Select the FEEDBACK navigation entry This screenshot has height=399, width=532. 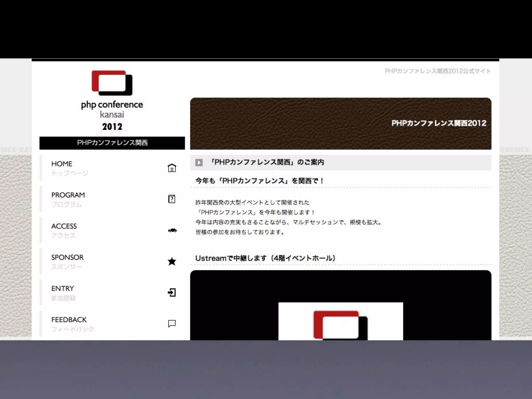coord(69,320)
